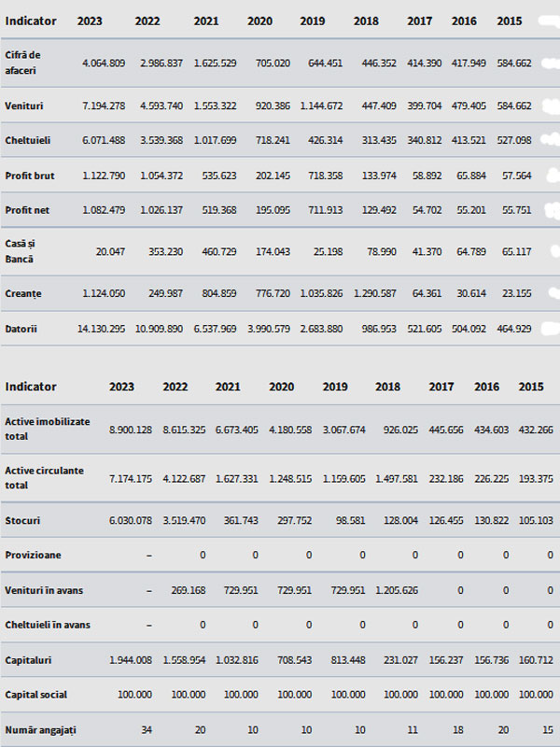The height and width of the screenshot is (747, 560).
Task: Select the Cheltuieli în avans row label
Action: [48, 625]
